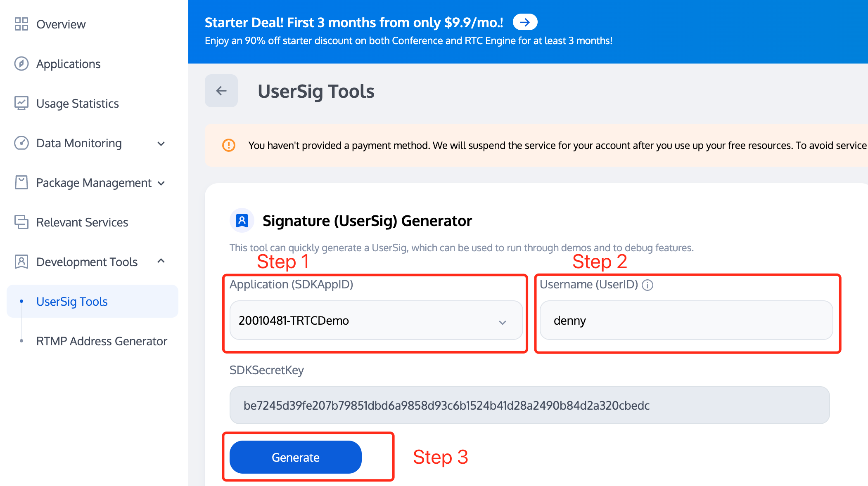Open the Application SDKAppID dropdown
The height and width of the screenshot is (486, 868).
[x=376, y=320]
